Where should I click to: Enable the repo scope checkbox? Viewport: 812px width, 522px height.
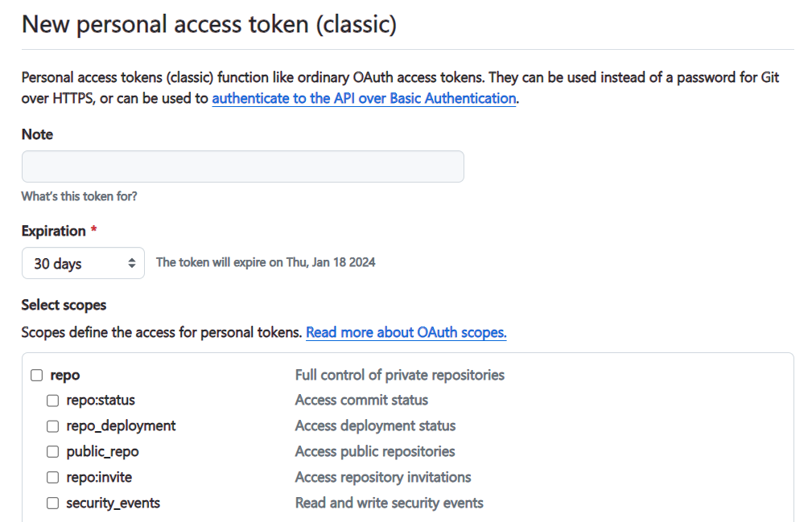tap(36, 375)
